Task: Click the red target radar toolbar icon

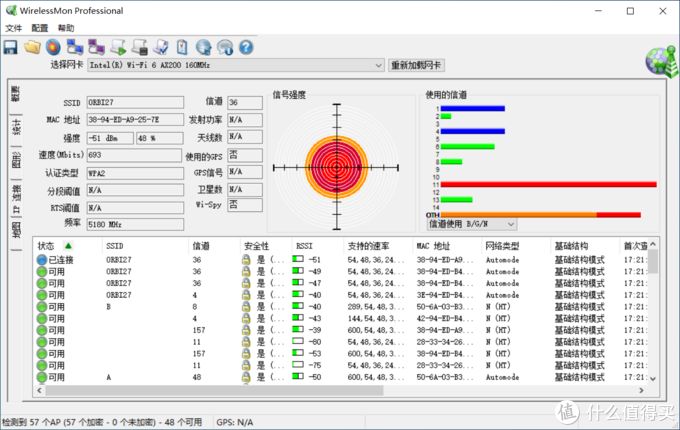Action: pos(53,47)
